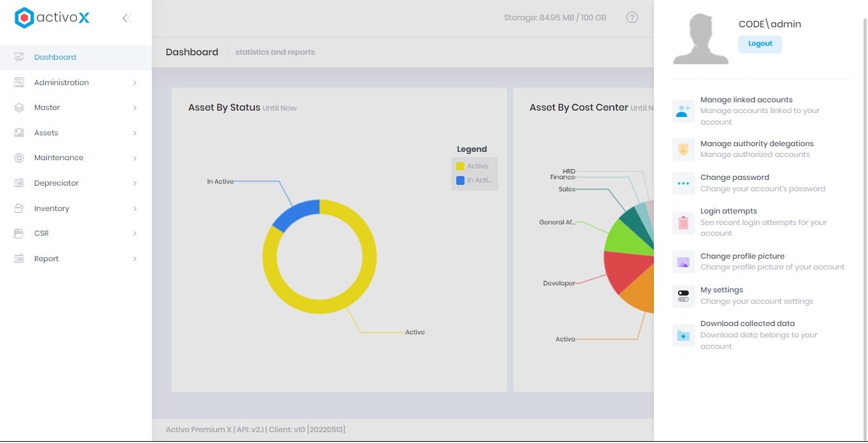Expand the Assets sidebar submenu arrow
868x443 pixels.
pos(135,133)
